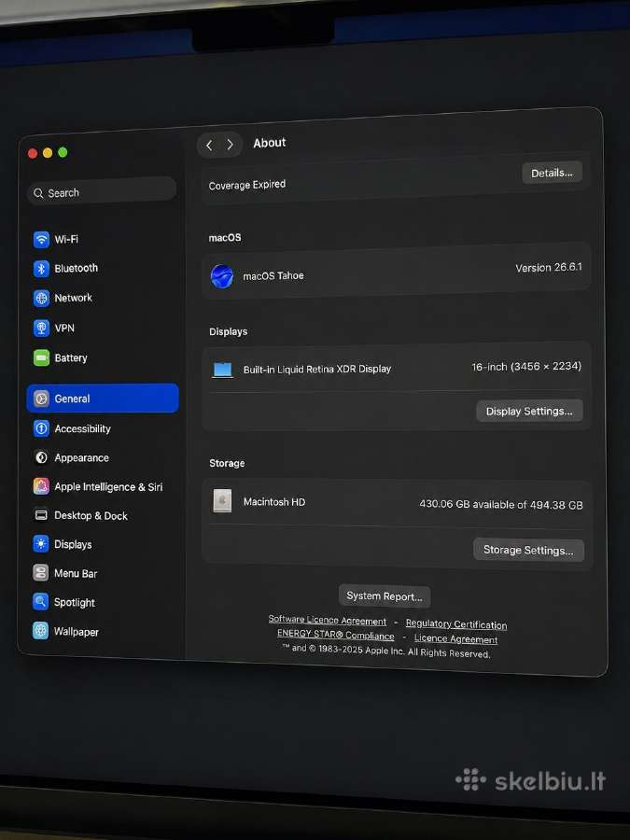Open Network globe icon in sidebar
This screenshot has height=840, width=630.
coord(41,298)
